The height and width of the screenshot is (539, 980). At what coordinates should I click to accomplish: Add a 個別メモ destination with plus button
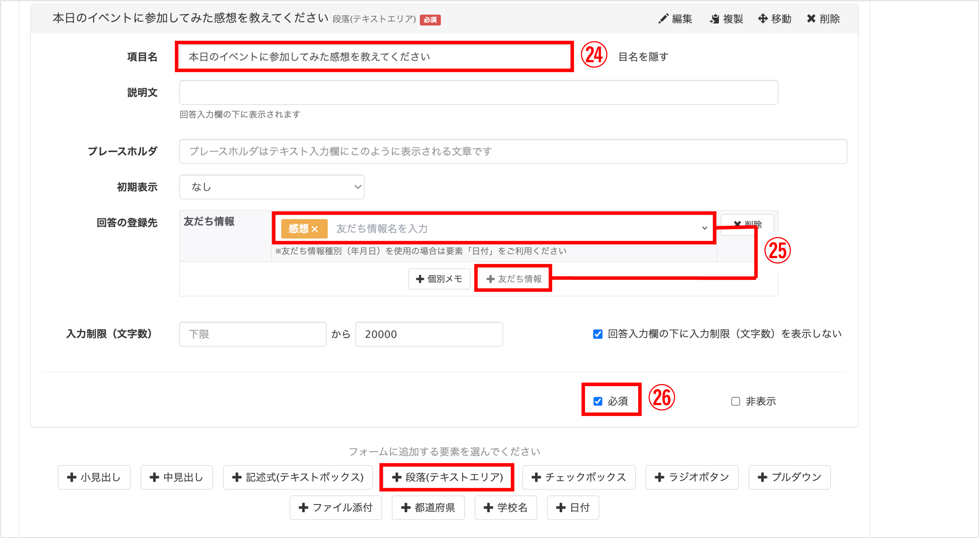pyautogui.click(x=439, y=279)
